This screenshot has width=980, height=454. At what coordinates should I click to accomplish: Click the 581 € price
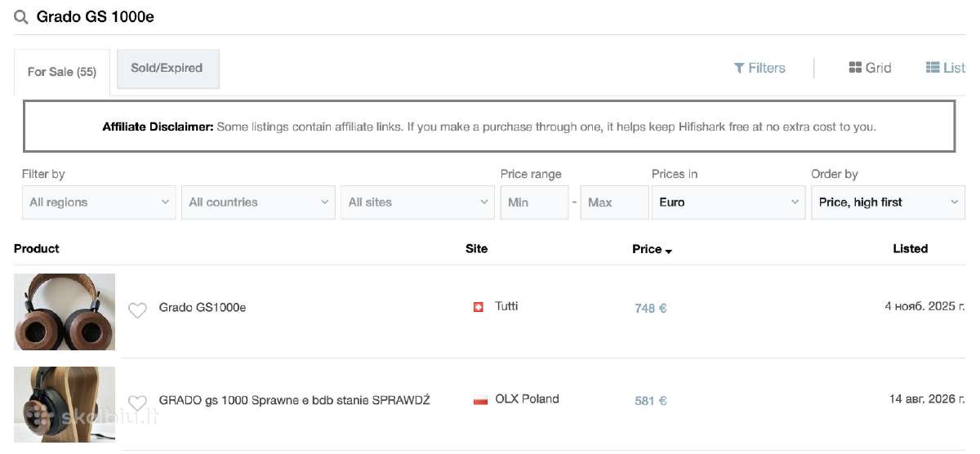point(651,402)
